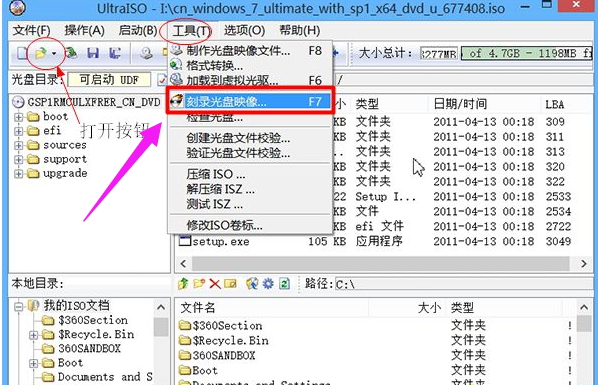Choose 加载到虚拟光驱... menu entry
Screen dimensions: 598x385
250,80
